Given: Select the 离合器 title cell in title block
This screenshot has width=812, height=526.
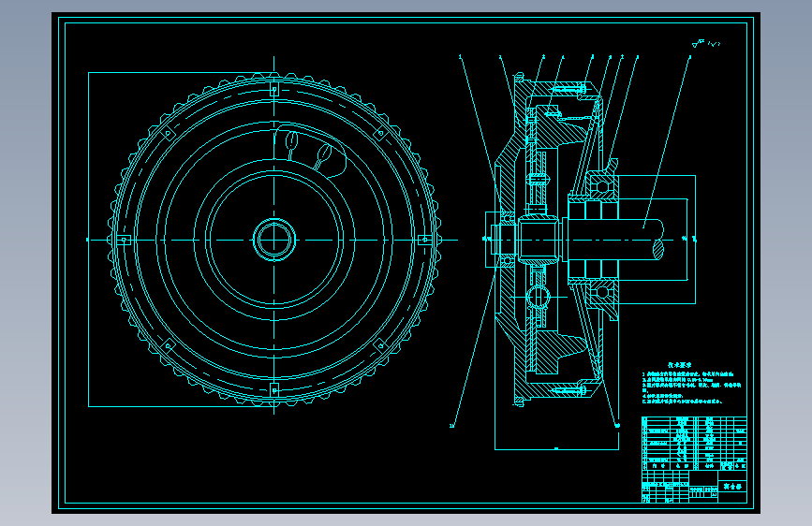Looking at the screenshot, I should [732, 487].
